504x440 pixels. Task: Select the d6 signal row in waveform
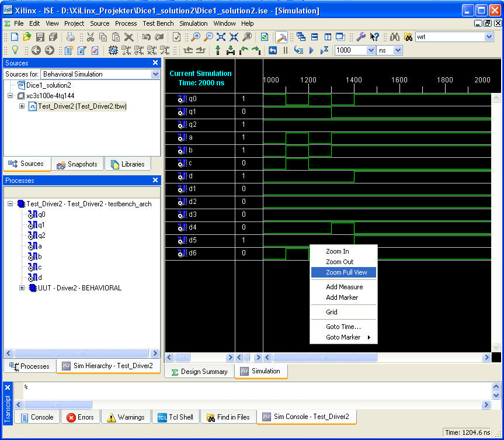pyautogui.click(x=192, y=253)
